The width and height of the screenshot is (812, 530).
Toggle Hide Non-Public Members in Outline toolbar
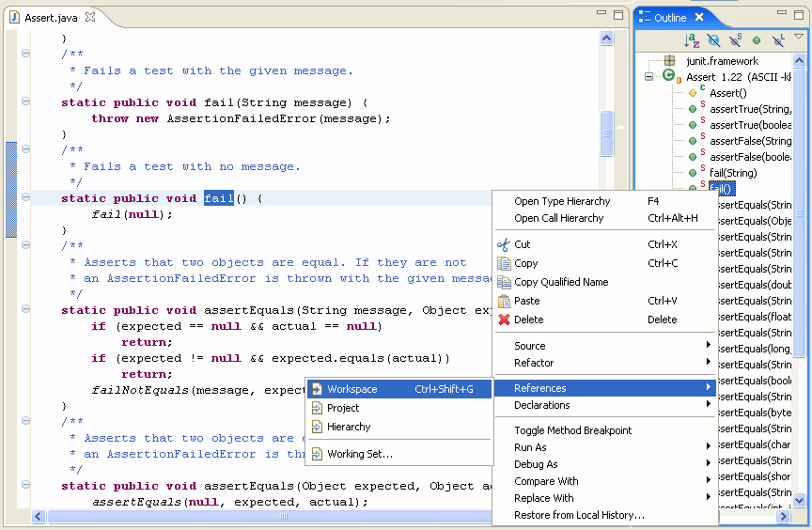[757, 40]
